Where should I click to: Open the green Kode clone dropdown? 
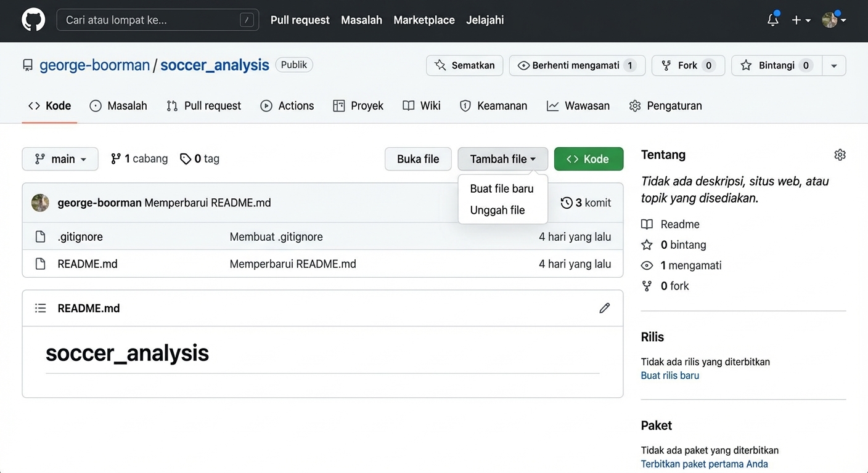(x=589, y=159)
